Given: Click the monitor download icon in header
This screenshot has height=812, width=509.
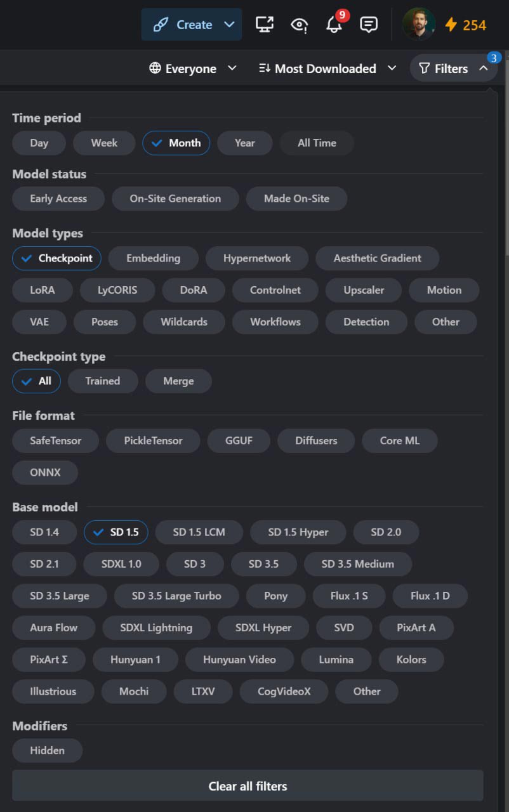Looking at the screenshot, I should pyautogui.click(x=264, y=25).
